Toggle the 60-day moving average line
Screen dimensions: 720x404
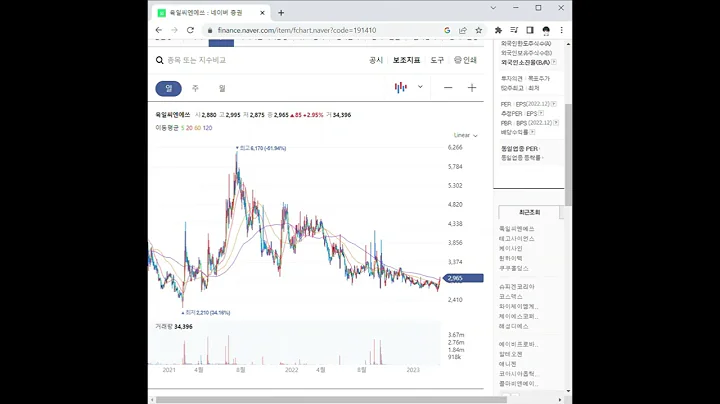(x=197, y=128)
